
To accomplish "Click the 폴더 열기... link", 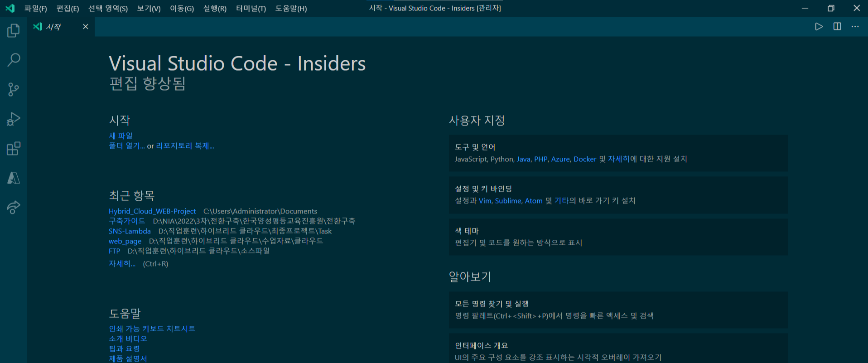I will tap(127, 146).
